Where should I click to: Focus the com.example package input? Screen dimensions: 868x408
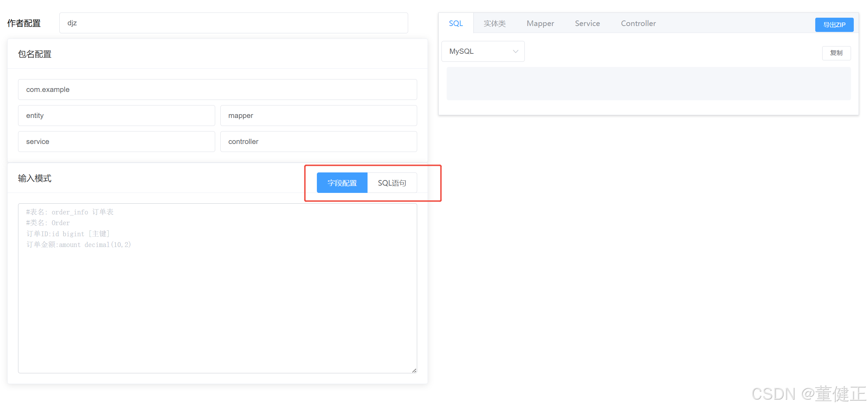(217, 90)
